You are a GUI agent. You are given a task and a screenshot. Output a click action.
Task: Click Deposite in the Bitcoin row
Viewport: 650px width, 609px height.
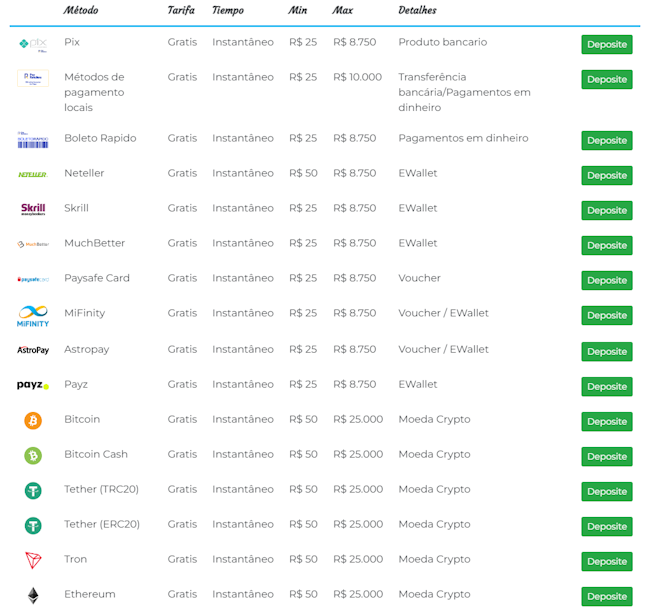[x=607, y=421]
